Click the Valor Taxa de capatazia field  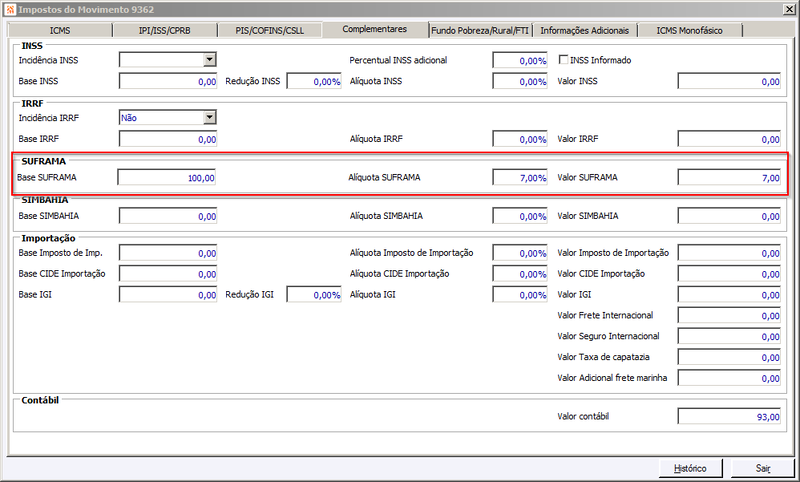[x=729, y=357]
